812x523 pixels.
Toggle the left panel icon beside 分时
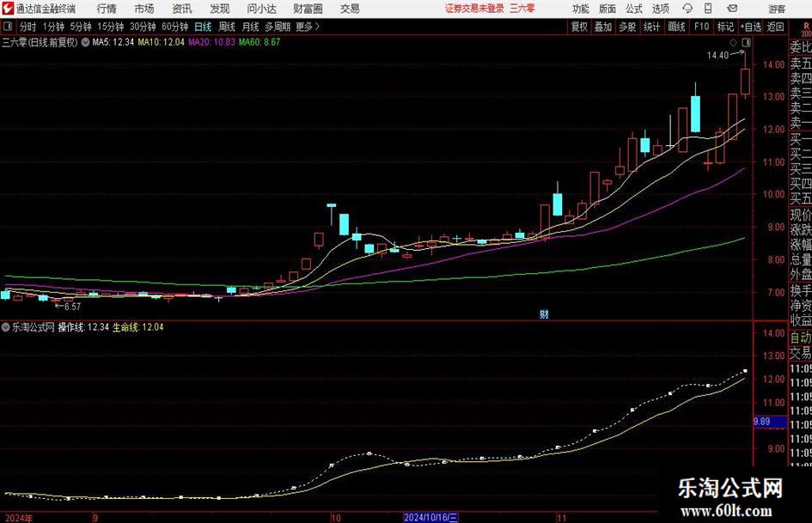7,27
